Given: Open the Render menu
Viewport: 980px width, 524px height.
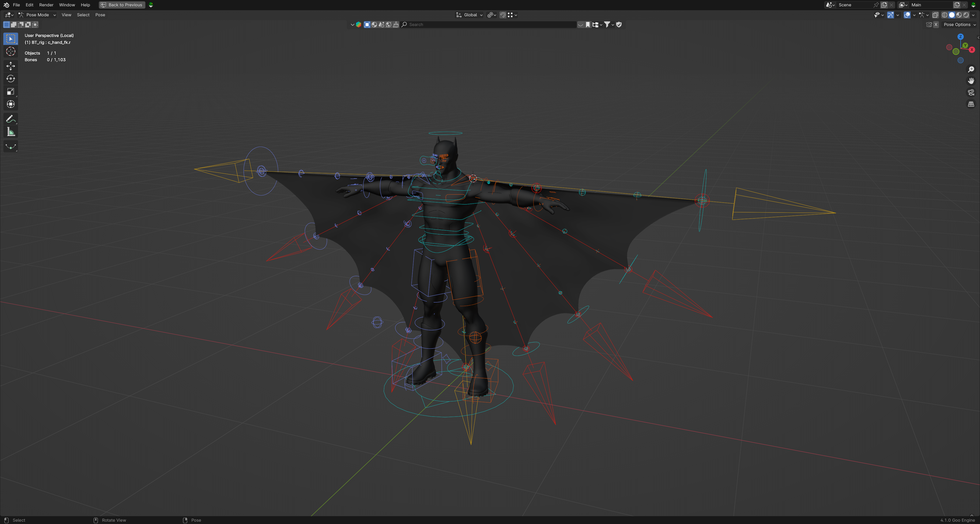Looking at the screenshot, I should 46,5.
